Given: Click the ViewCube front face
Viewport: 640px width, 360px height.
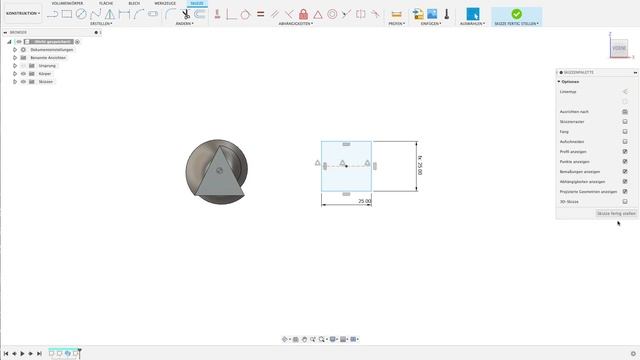Looking at the screenshot, I should [619, 48].
